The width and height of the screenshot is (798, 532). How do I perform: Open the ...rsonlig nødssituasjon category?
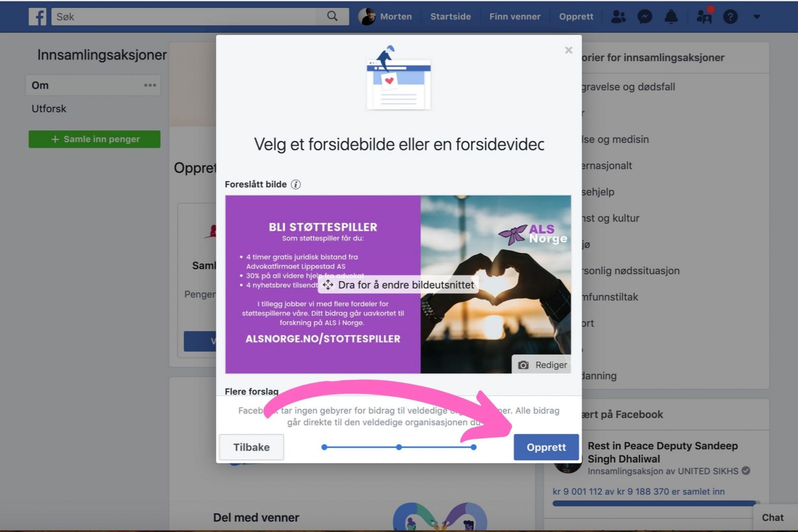pyautogui.click(x=631, y=270)
